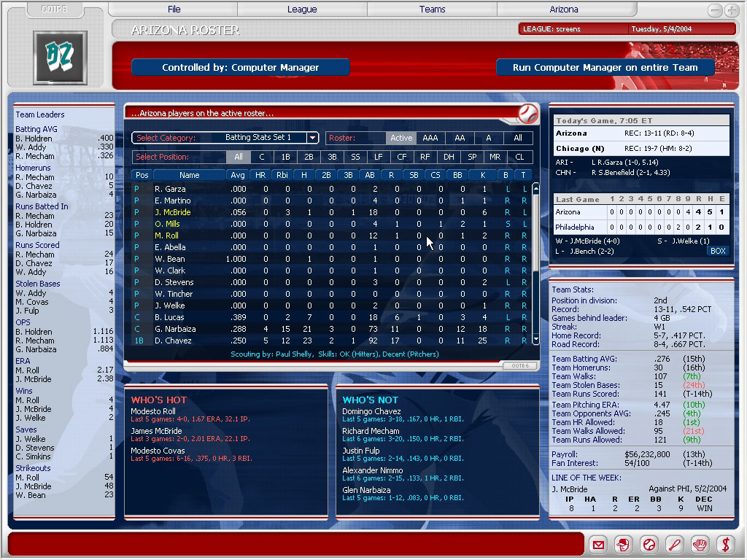Open the File menu
Viewport: 747px width, 560px height.
click(x=174, y=9)
